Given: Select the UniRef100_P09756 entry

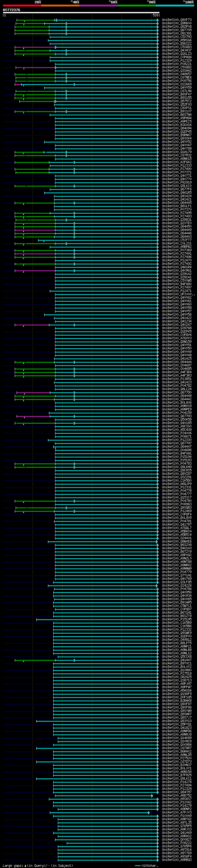Looking at the screenshot, I should pos(176,81).
